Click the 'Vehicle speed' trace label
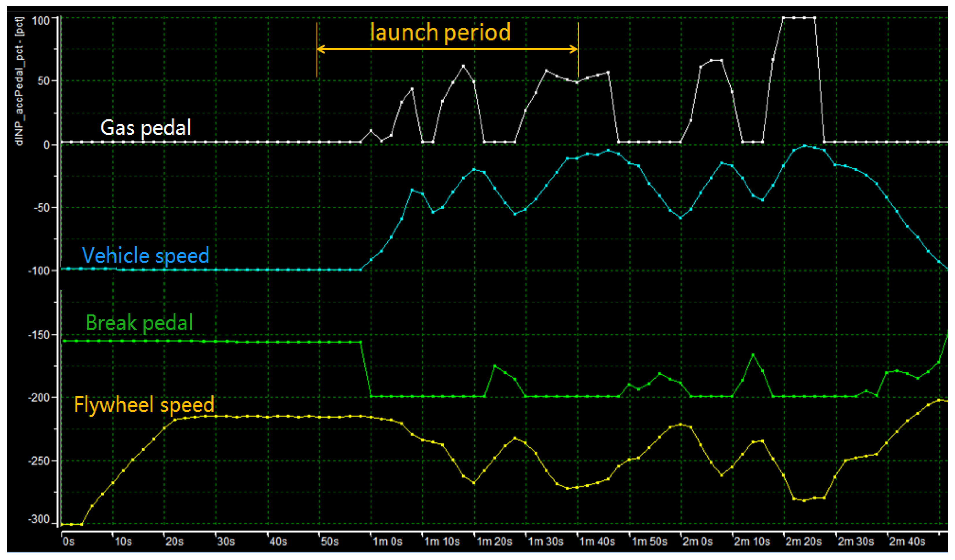 (x=146, y=255)
